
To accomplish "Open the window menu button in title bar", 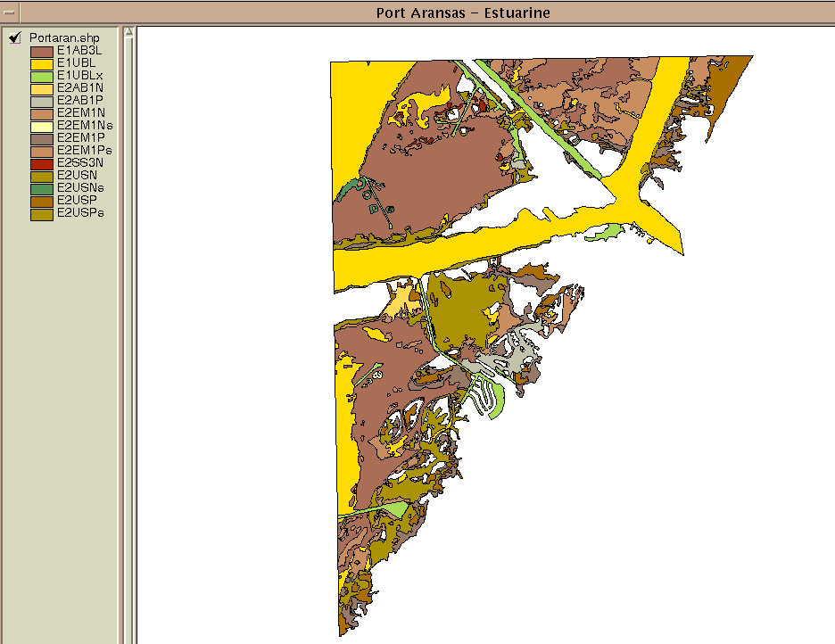I will click(11, 12).
